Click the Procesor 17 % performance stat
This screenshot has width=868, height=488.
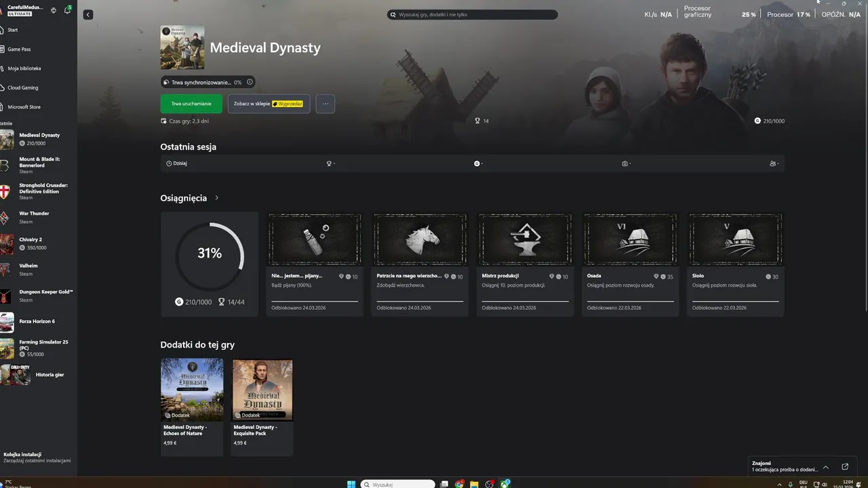click(789, 14)
